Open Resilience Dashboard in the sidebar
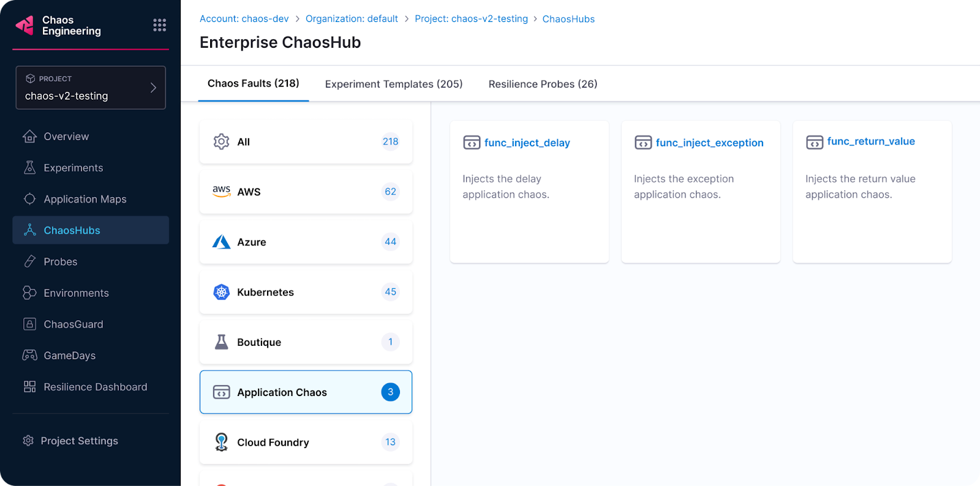The width and height of the screenshot is (980, 486). pos(91,387)
